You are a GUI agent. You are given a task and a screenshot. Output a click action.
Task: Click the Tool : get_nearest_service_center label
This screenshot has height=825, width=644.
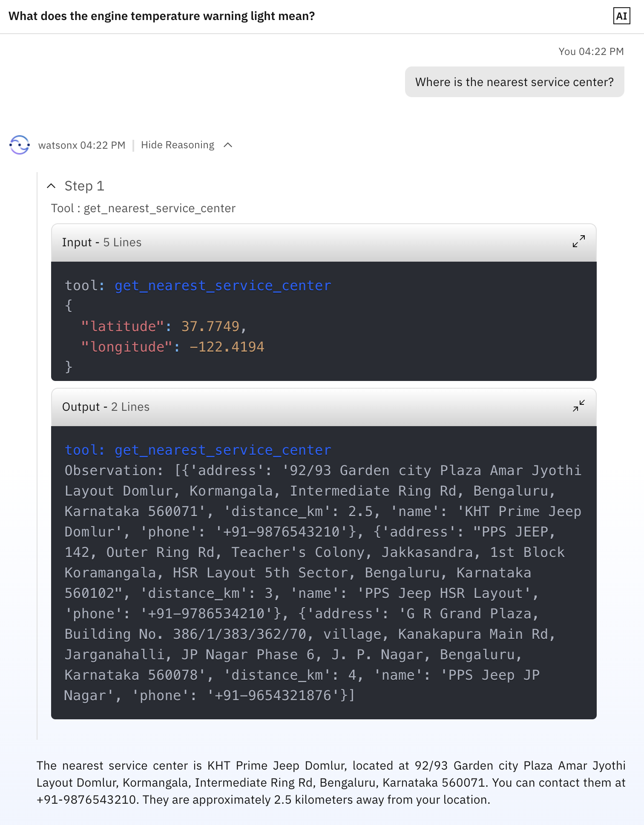tap(143, 208)
